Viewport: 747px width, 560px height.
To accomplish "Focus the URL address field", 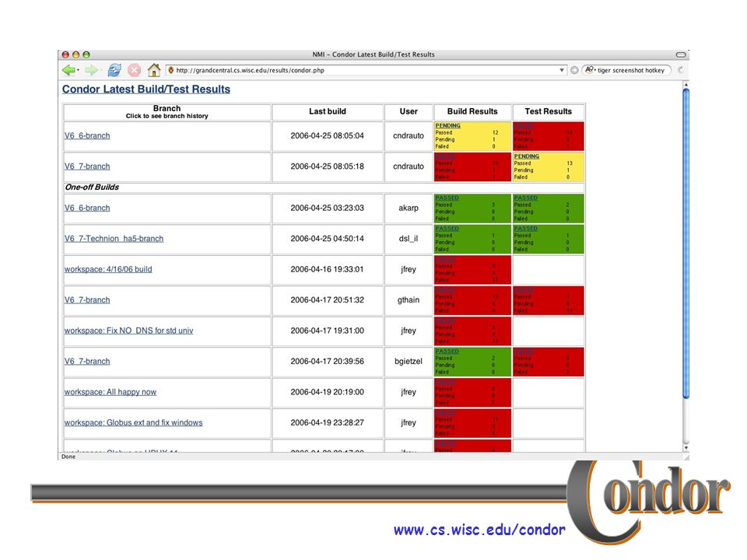I will pyautogui.click(x=366, y=71).
